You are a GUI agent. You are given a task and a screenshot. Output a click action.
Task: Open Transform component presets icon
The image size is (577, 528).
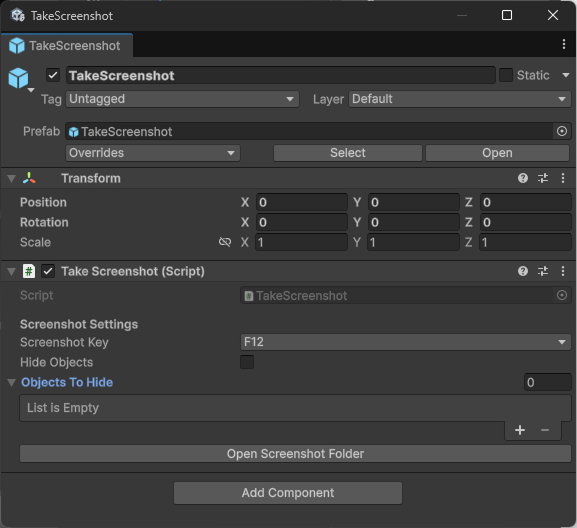(x=543, y=178)
